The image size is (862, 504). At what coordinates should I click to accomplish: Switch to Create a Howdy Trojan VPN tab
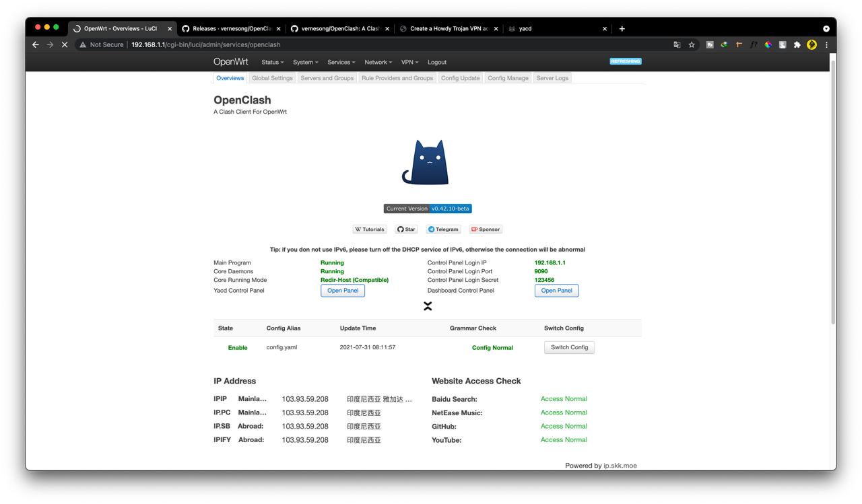pyautogui.click(x=448, y=29)
